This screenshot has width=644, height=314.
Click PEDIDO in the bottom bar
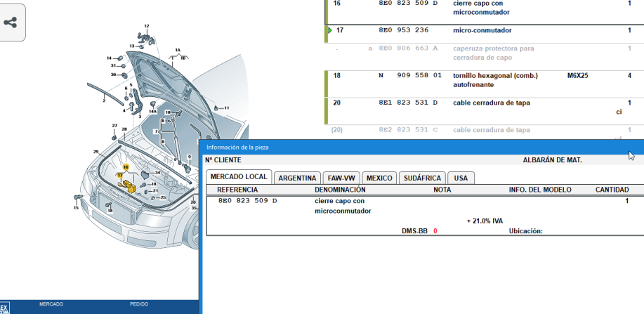click(x=139, y=304)
